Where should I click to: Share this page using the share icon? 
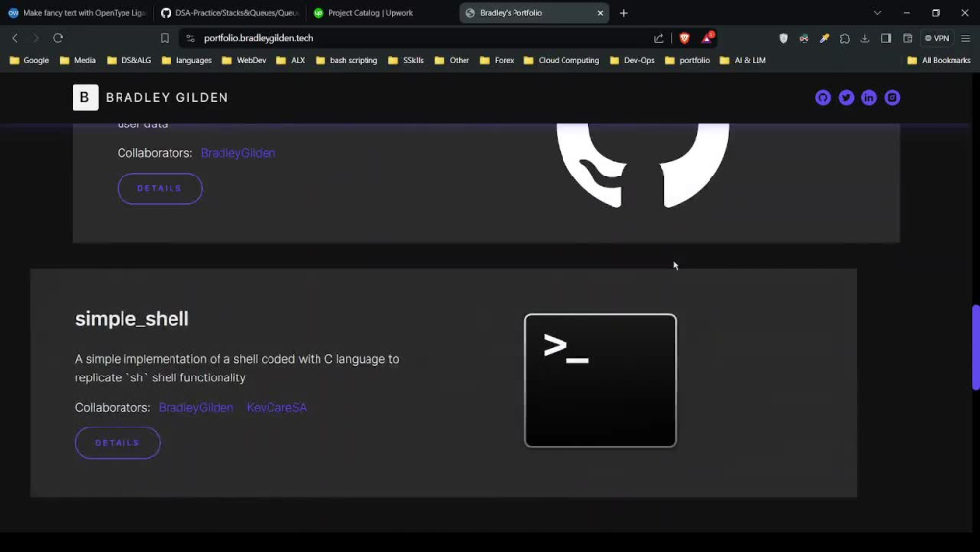click(x=659, y=38)
